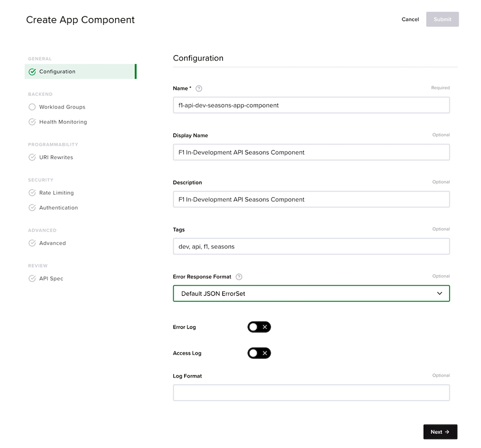The width and height of the screenshot is (481, 448).
Task: Click the chevron arrow in Default JSON ErrorSet
Action: click(x=440, y=294)
